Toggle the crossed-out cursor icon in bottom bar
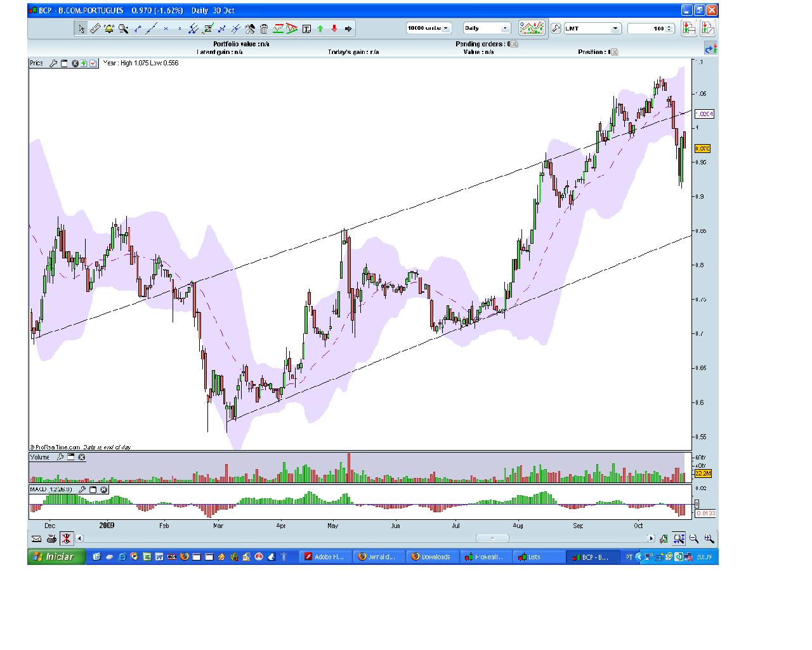 click(x=66, y=539)
